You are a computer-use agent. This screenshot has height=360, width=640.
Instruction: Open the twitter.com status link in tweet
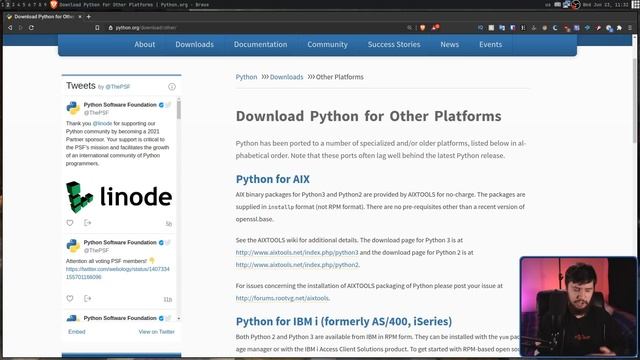[118, 273]
